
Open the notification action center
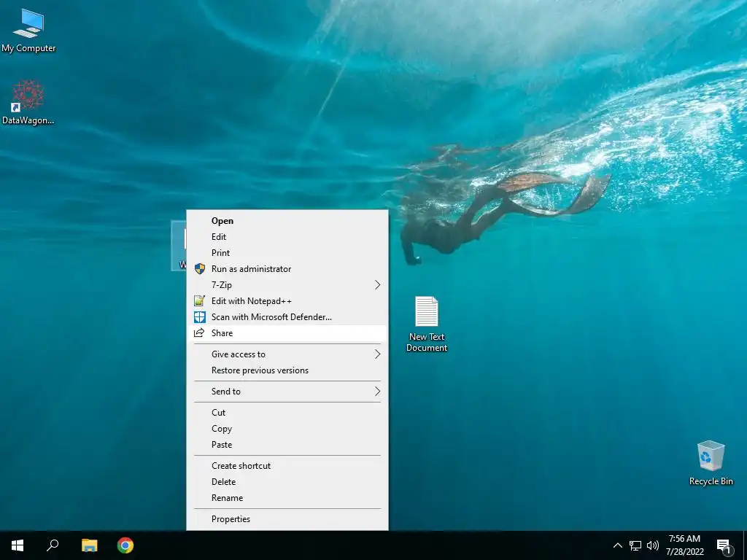click(x=724, y=545)
